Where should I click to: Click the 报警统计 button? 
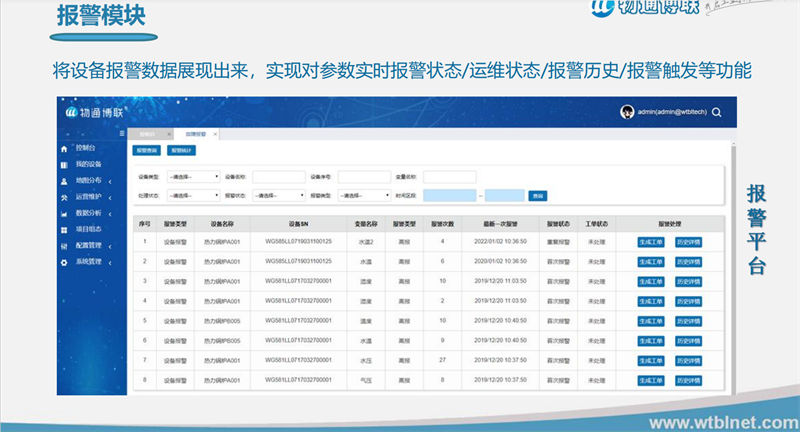pyautogui.click(x=182, y=150)
